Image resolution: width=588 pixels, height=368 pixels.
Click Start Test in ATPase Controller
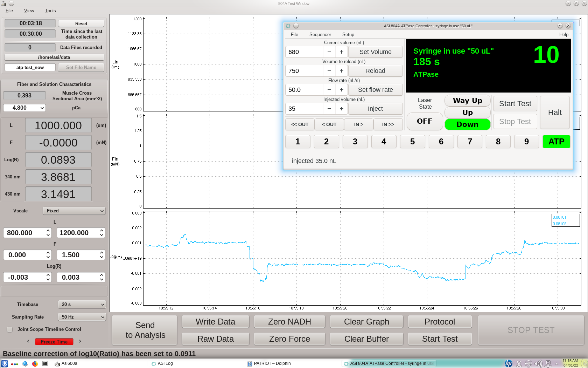(x=515, y=104)
